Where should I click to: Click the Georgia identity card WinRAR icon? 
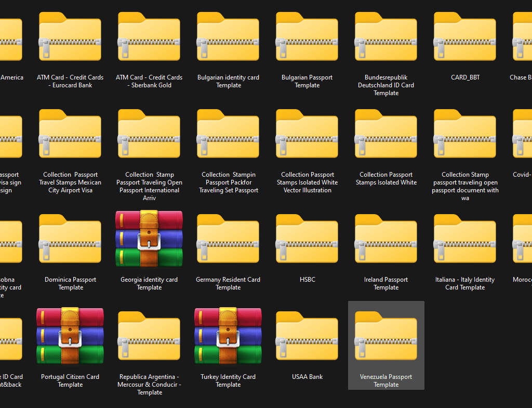(149, 239)
